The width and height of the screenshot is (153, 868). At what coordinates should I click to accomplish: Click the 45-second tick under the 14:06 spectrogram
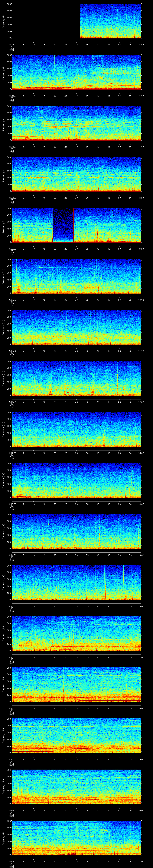pyautogui.click(x=109, y=147)
